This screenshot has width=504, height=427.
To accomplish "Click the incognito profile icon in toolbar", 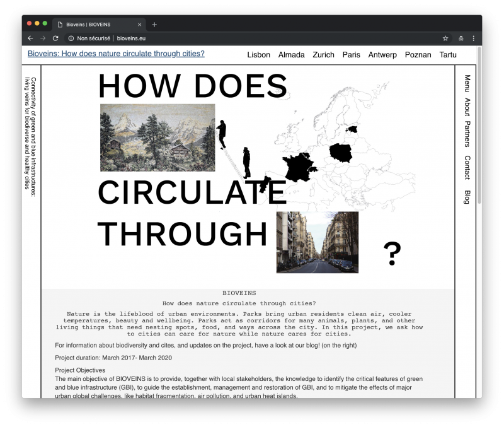I will coord(461,38).
